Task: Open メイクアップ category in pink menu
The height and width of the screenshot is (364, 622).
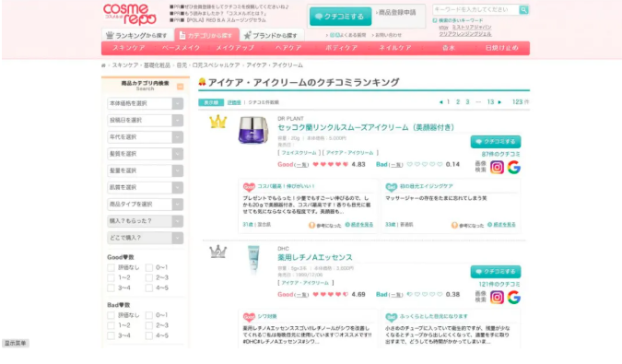Action: click(235, 48)
